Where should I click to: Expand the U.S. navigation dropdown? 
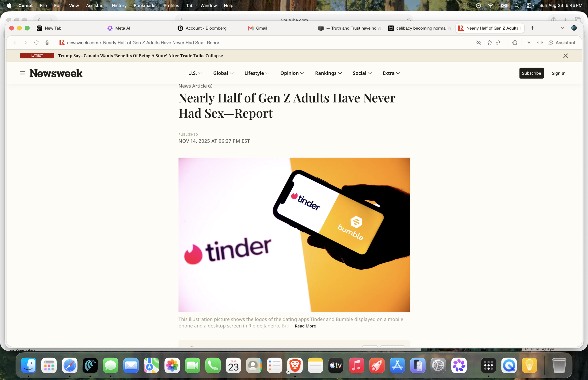(195, 73)
